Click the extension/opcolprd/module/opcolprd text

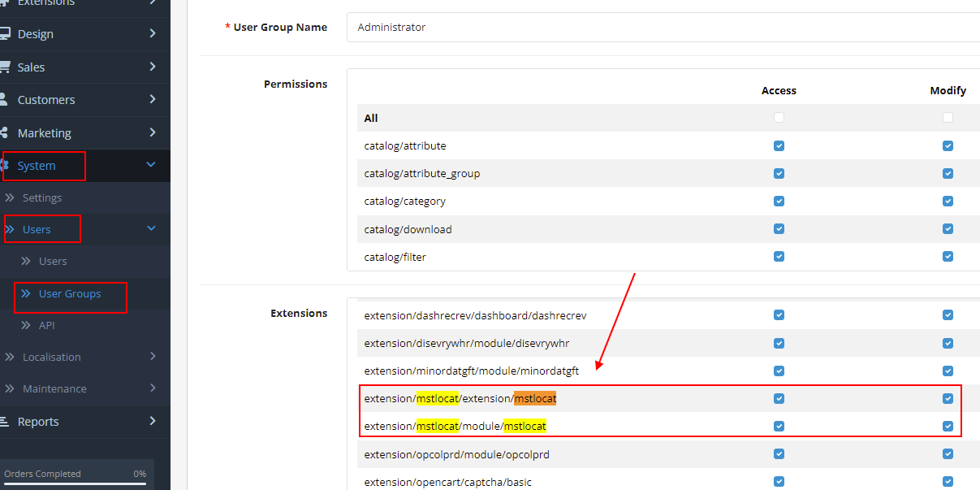tap(457, 454)
